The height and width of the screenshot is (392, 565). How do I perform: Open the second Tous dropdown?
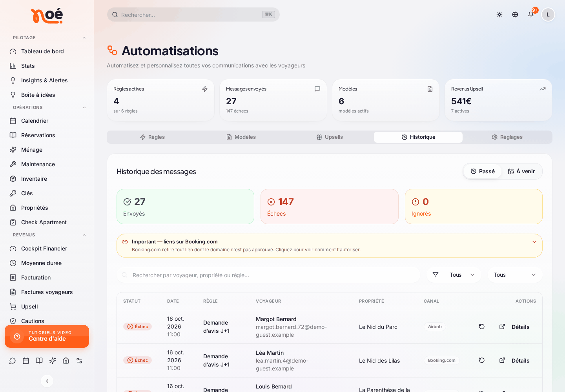pyautogui.click(x=515, y=275)
